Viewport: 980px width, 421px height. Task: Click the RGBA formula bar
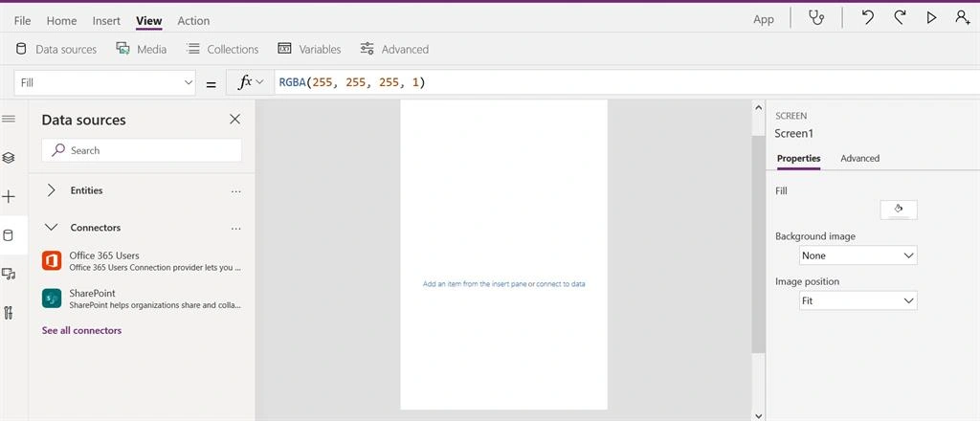[x=626, y=82]
